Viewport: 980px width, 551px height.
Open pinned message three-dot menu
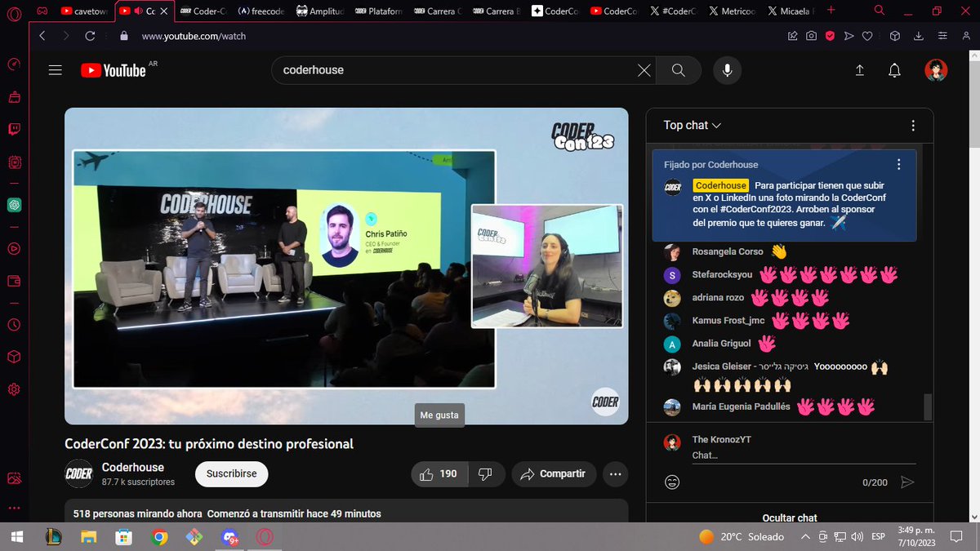(x=898, y=164)
